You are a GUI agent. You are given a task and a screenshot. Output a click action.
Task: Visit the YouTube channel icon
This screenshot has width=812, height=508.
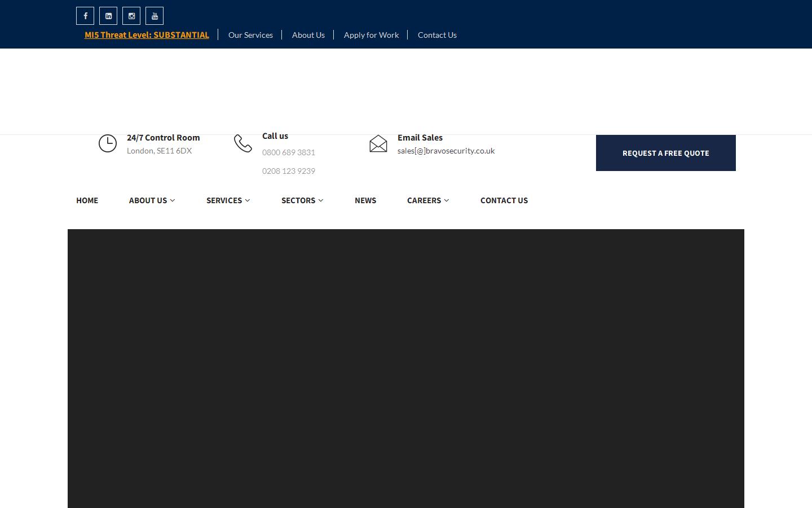[154, 15]
